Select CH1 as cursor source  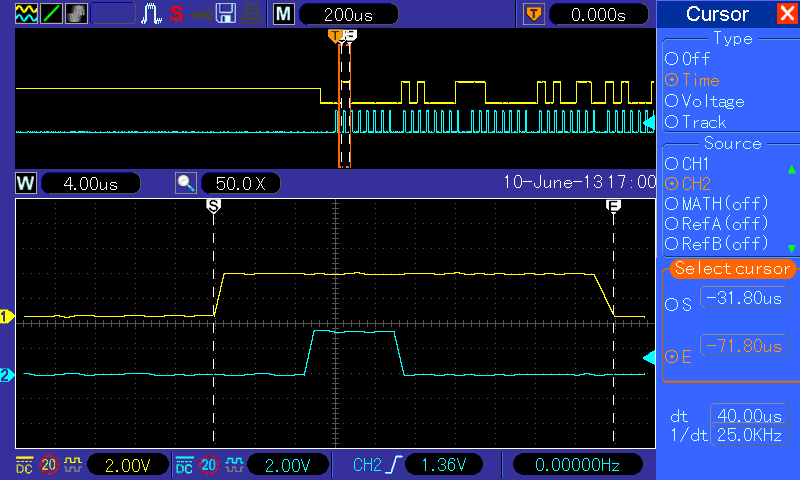pyautogui.click(x=687, y=164)
